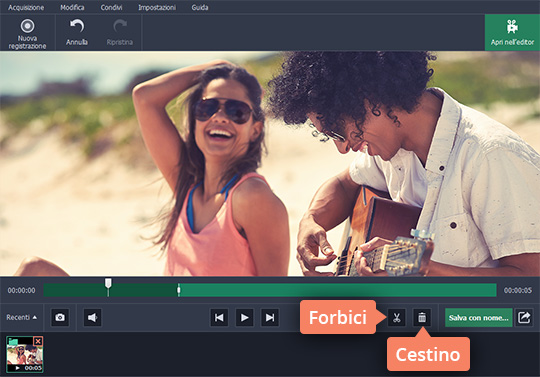Open video with Apri nell'editor
The width and height of the screenshot is (540, 377).
tap(512, 33)
